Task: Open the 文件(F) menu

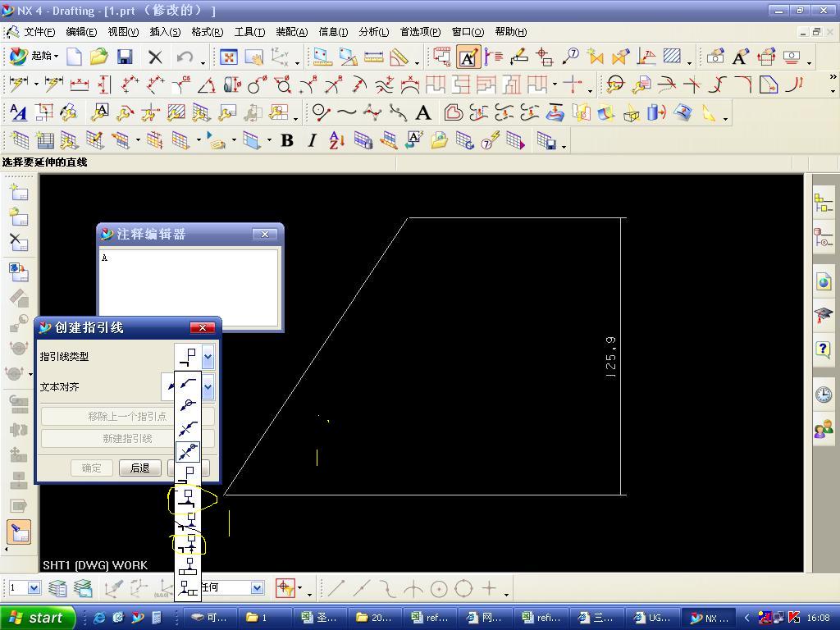Action: 38,32
